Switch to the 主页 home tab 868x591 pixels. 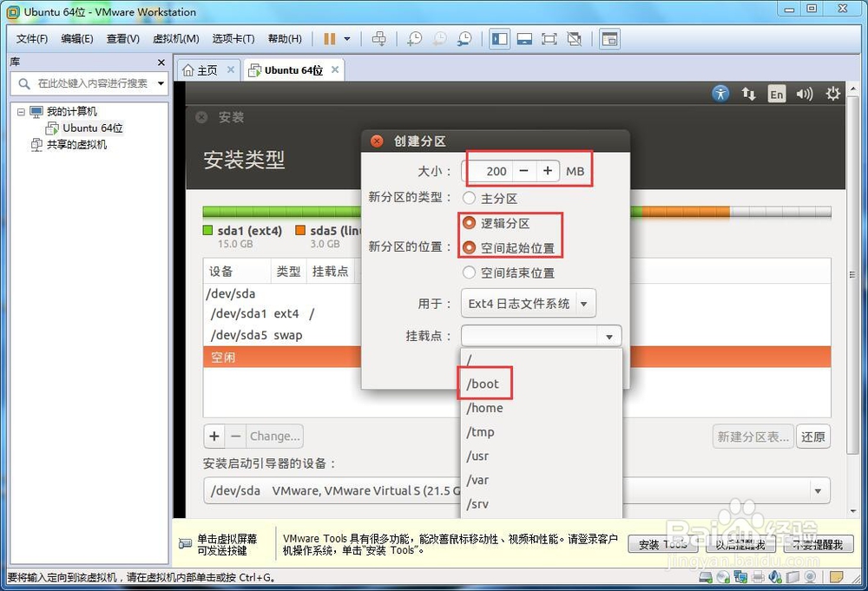207,70
